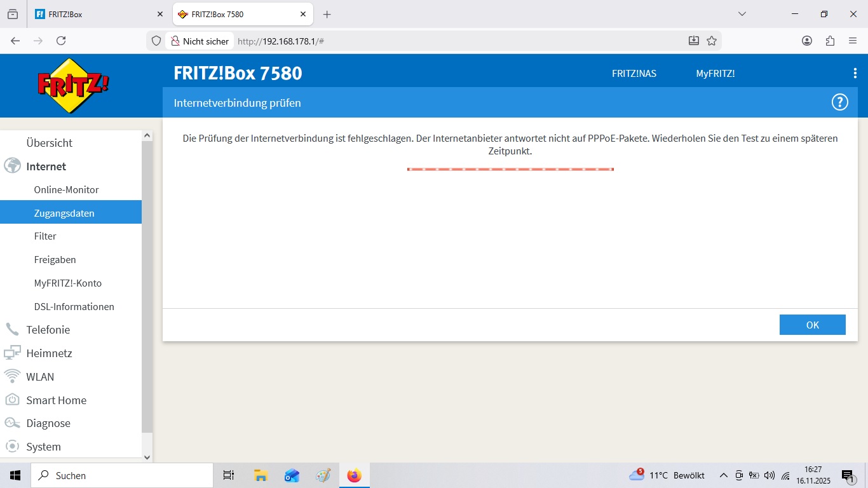The width and height of the screenshot is (868, 488).
Task: Click the red progress bar
Action: click(x=510, y=169)
